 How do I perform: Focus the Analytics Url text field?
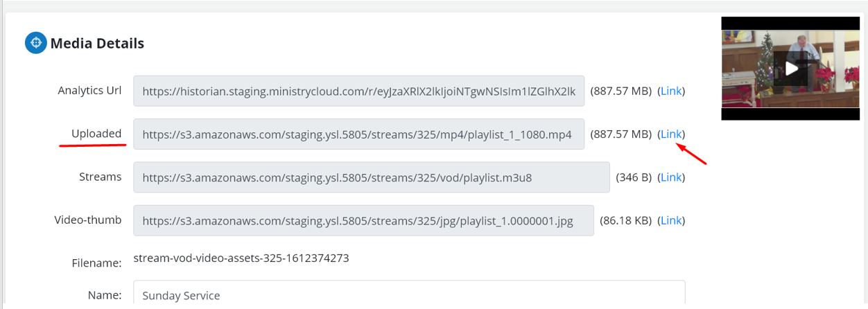click(x=358, y=91)
